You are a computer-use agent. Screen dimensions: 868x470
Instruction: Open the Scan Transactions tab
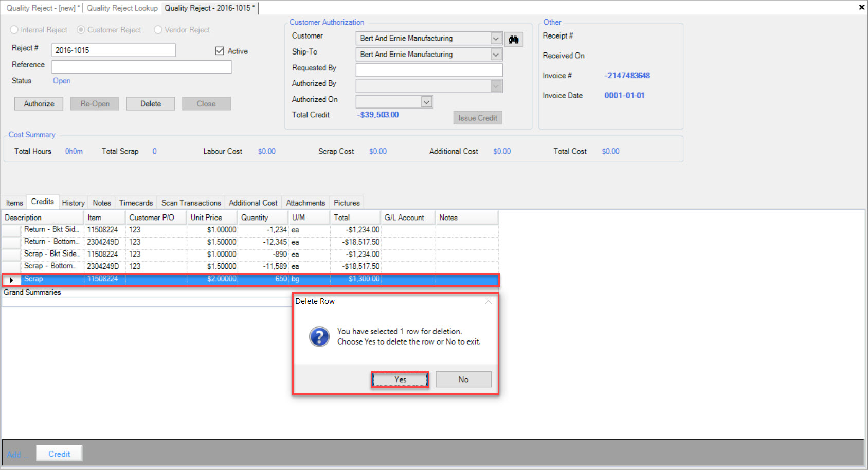point(191,203)
